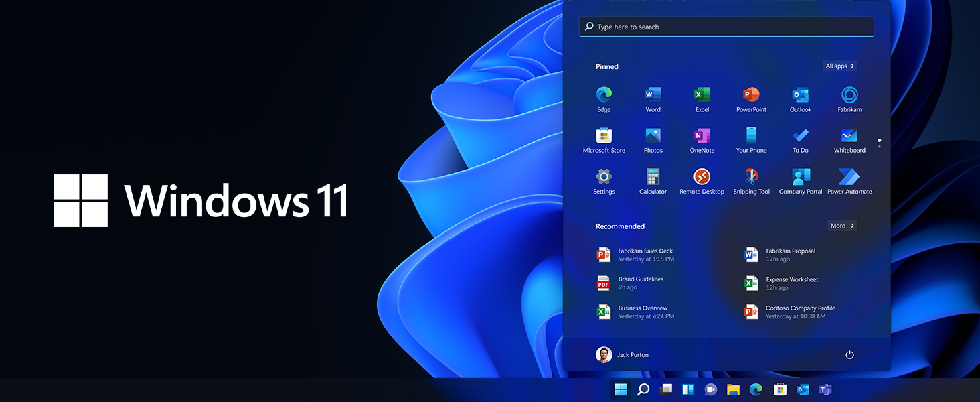
Task: Click the Power button in Start menu
Action: click(849, 355)
